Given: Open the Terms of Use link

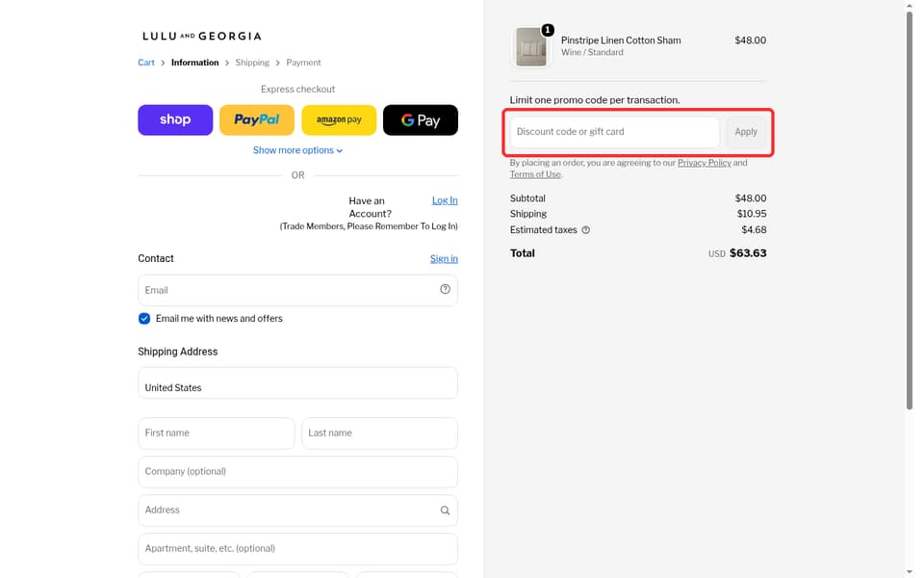Looking at the screenshot, I should 535,174.
